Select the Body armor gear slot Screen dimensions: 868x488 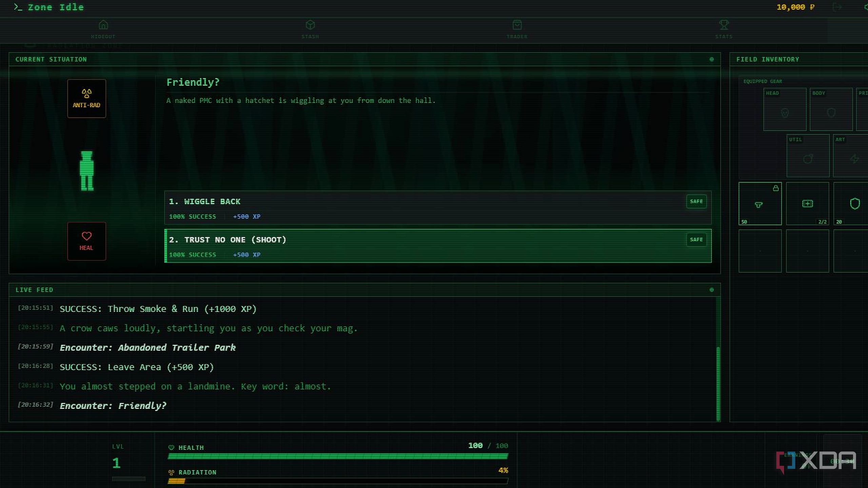tap(831, 109)
